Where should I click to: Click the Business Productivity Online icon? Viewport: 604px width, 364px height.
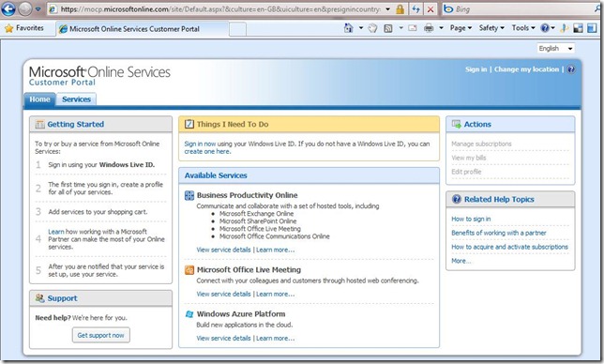pyautogui.click(x=189, y=195)
